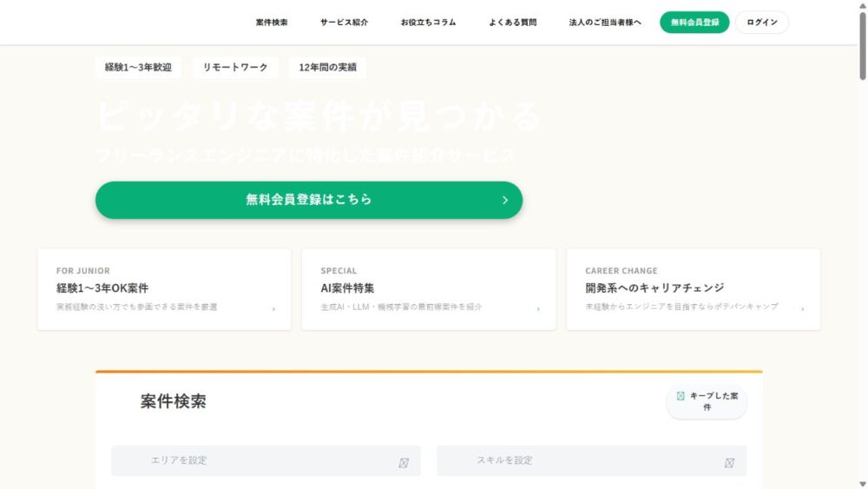Click the CAREER CHANGE label
This screenshot has height=489, width=868.
[621, 271]
